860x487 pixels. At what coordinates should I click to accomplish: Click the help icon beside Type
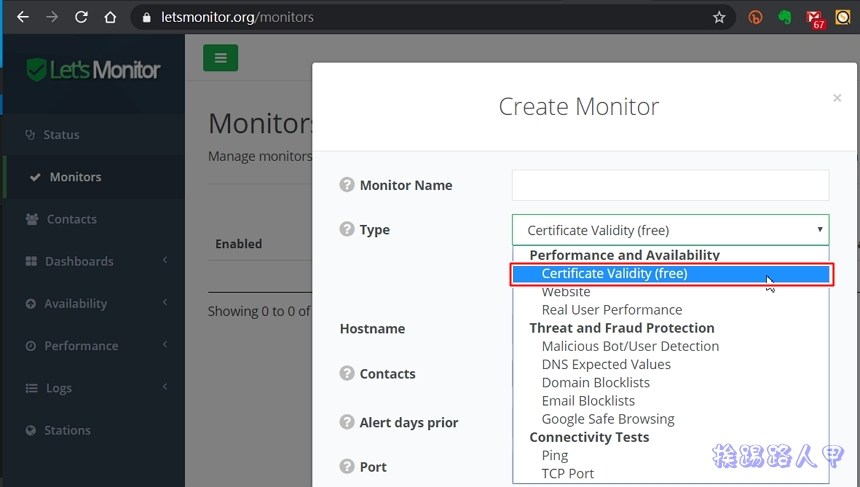pos(347,229)
